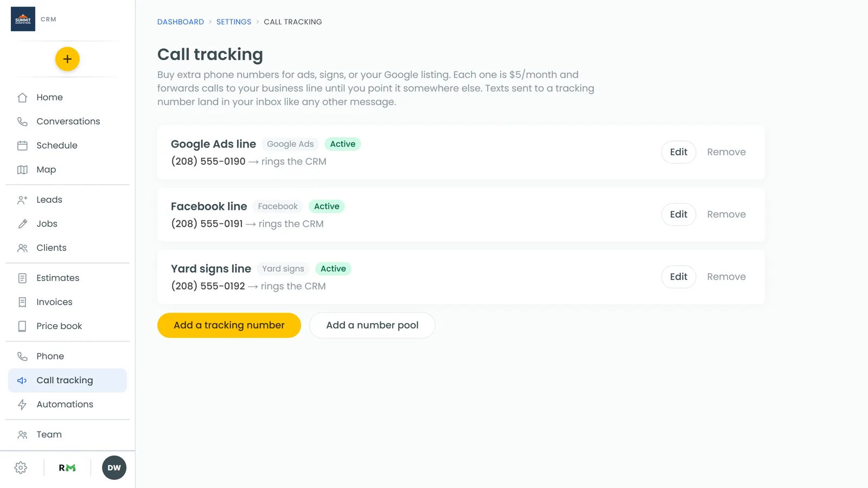This screenshot has height=488, width=868.
Task: Remove the Facebook line
Action: click(726, 215)
